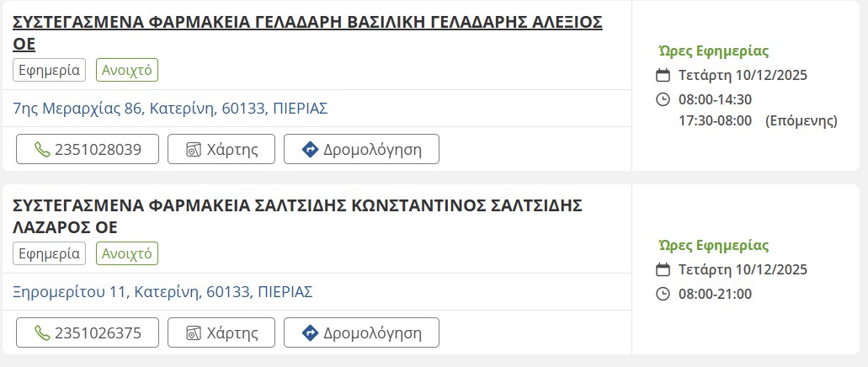Call 2351028039 button
This screenshot has width=868, height=367.
pos(88,150)
